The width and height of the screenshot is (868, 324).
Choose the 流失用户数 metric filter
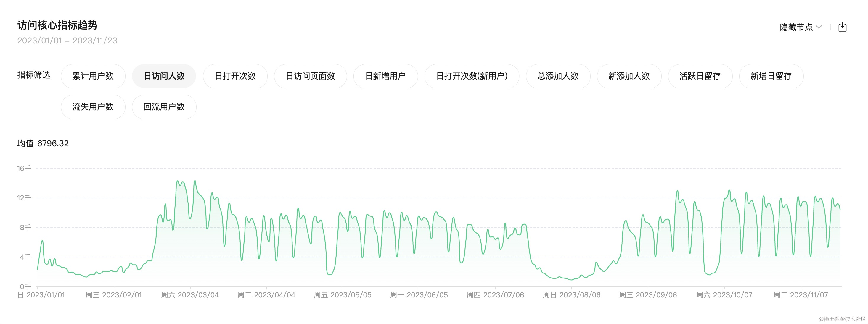[x=93, y=107]
